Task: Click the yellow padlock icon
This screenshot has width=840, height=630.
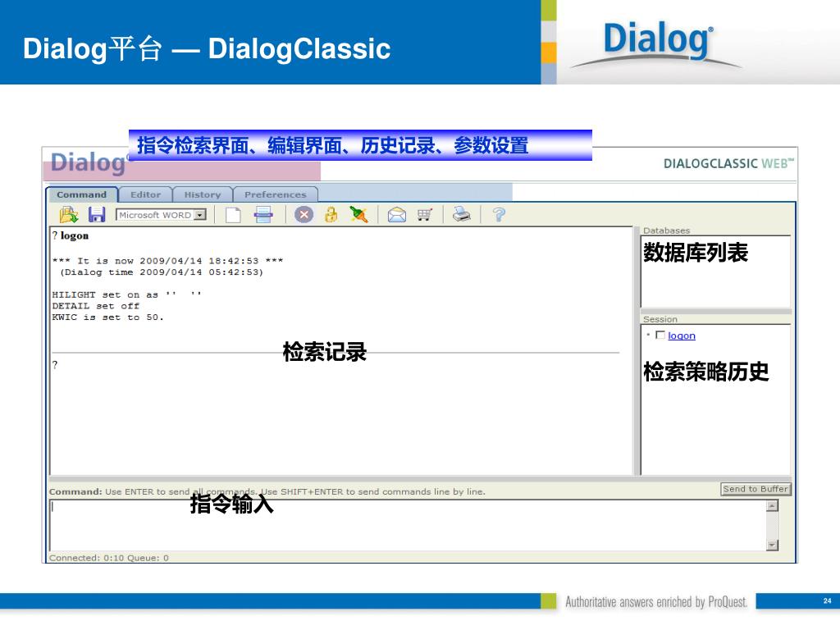Action: tap(331, 215)
